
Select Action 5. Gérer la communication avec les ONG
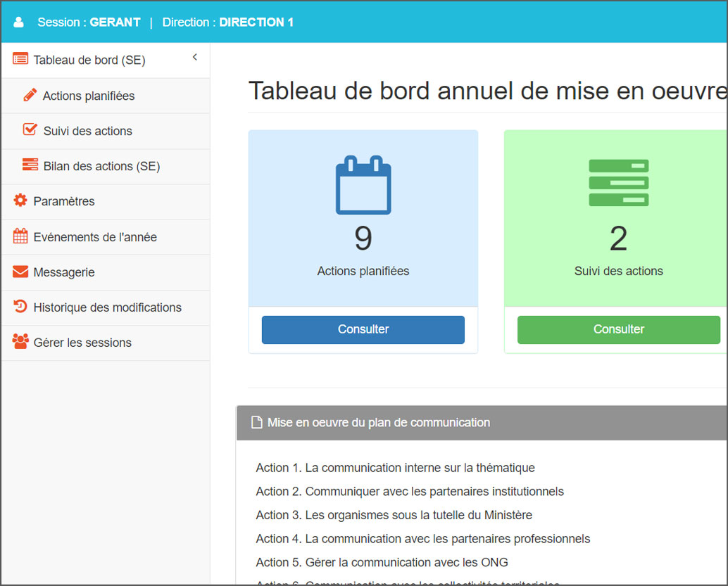(382, 562)
